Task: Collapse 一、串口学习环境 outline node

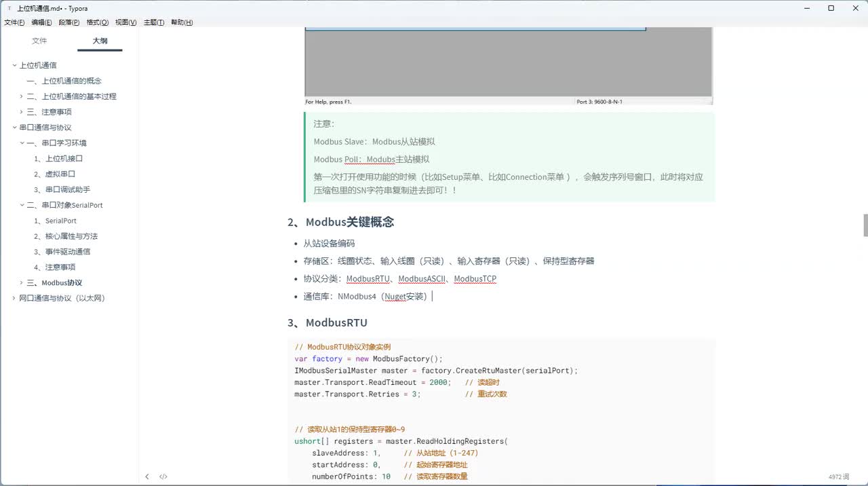Action: (x=22, y=143)
